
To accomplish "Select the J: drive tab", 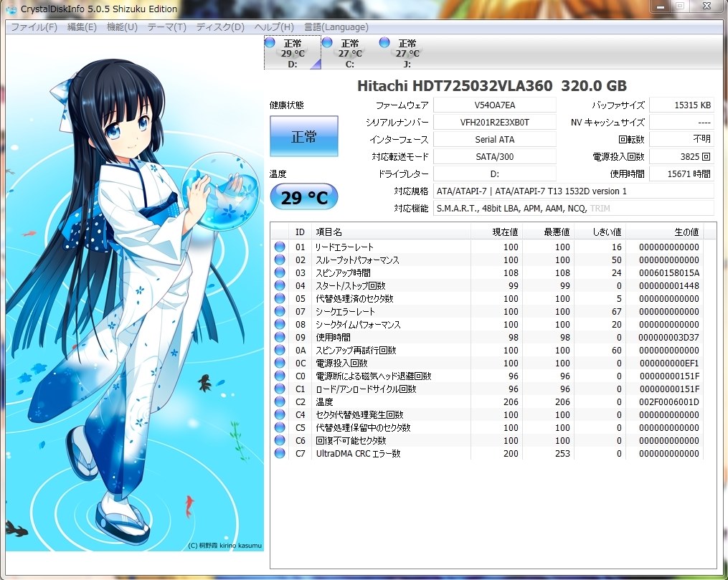I will point(407,52).
